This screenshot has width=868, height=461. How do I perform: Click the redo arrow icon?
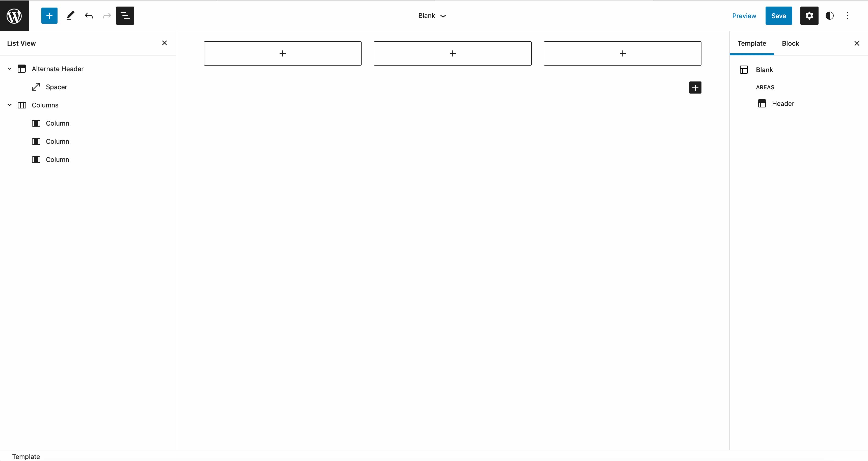click(107, 15)
